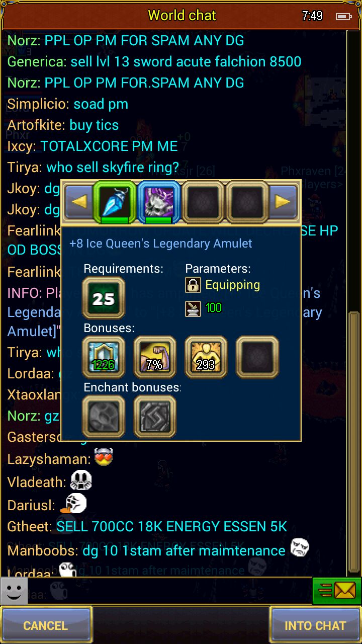Viewport: 362px width, 644px height.
Task: Send message with the envelope button
Action: pyautogui.click(x=336, y=591)
